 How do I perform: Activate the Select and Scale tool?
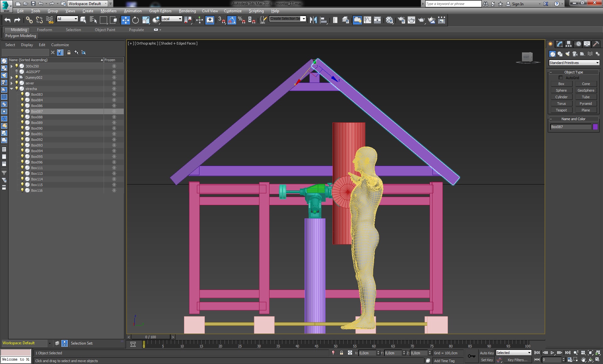(146, 20)
